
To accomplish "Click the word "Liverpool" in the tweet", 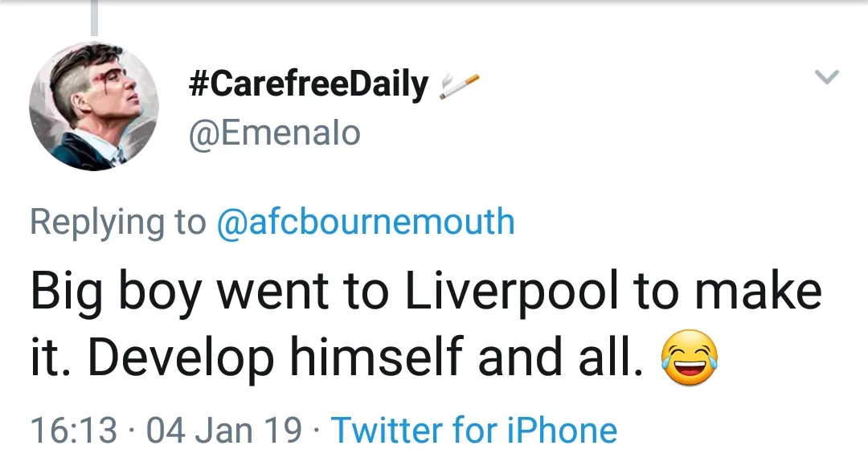I will coord(511,293).
